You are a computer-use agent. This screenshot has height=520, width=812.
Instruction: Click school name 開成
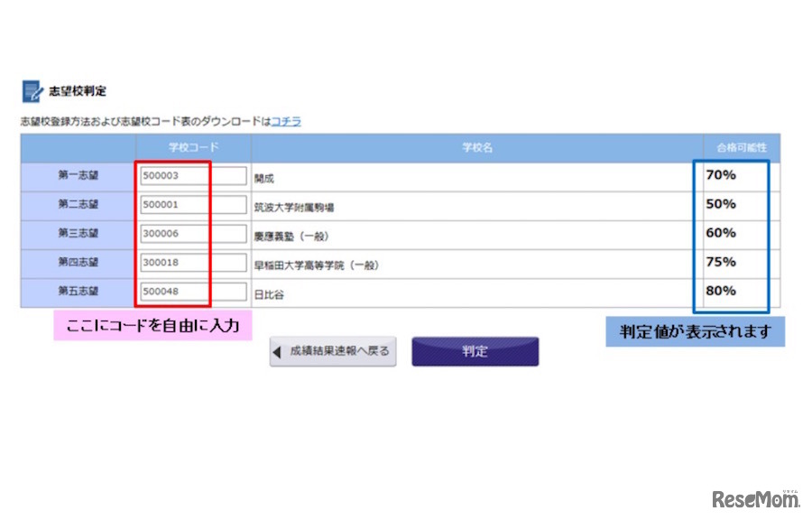(264, 179)
